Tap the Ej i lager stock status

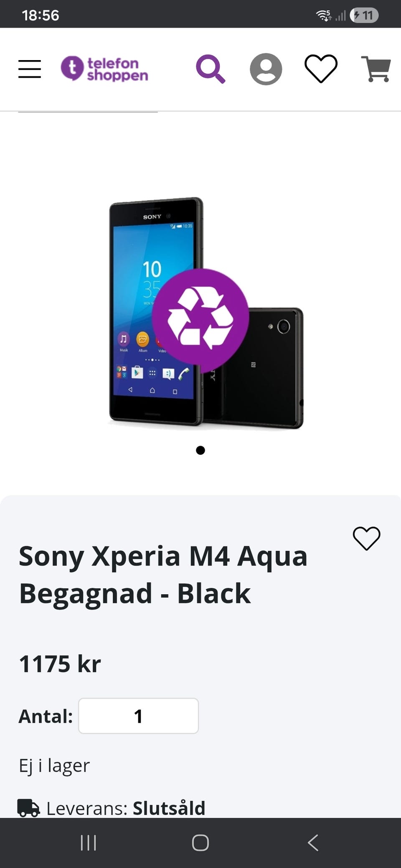coord(54,766)
